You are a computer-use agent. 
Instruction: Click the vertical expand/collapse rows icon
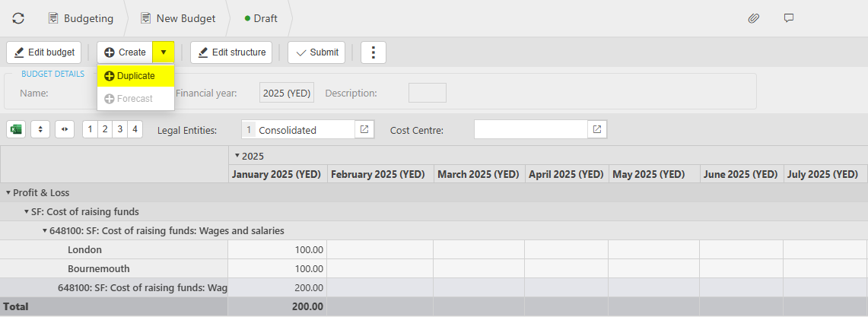pos(41,129)
